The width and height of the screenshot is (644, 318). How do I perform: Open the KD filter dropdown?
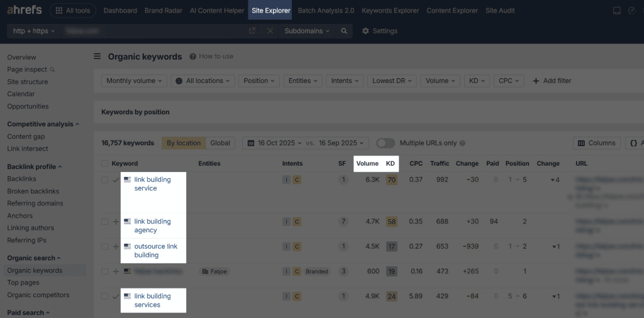[x=477, y=81]
